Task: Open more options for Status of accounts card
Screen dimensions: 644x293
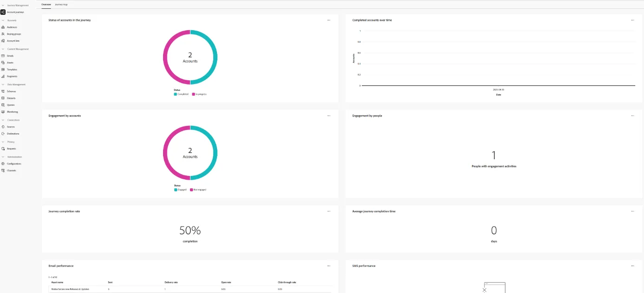Action: click(x=329, y=20)
